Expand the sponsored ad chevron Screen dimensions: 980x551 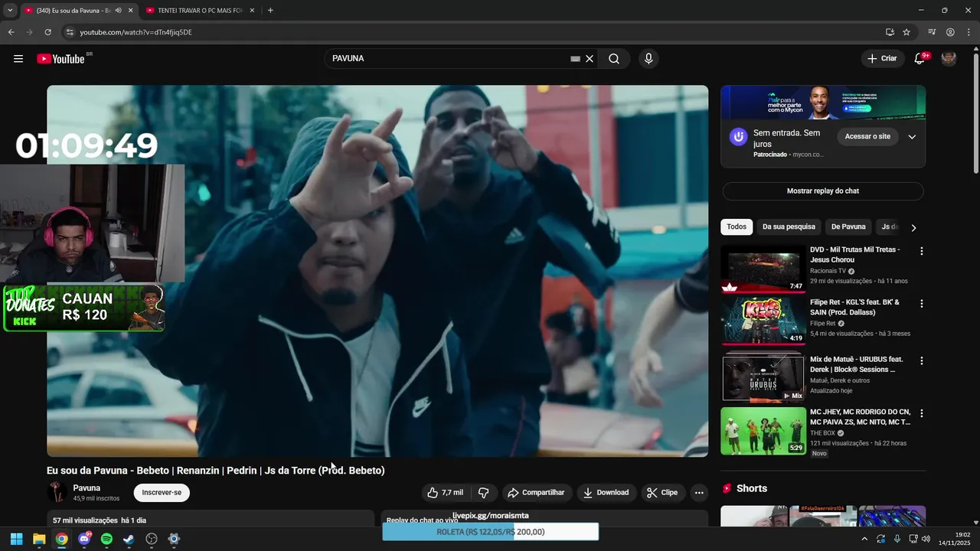point(912,137)
